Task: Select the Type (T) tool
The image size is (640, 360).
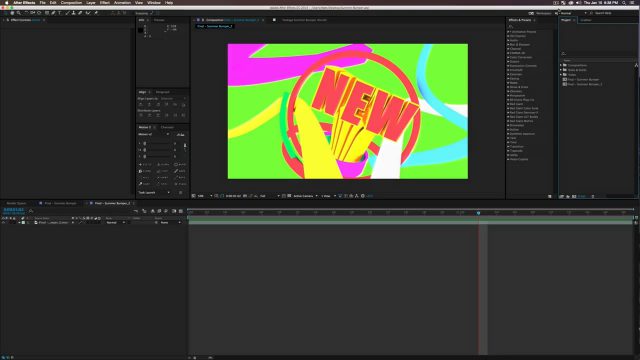Action: tap(60, 13)
